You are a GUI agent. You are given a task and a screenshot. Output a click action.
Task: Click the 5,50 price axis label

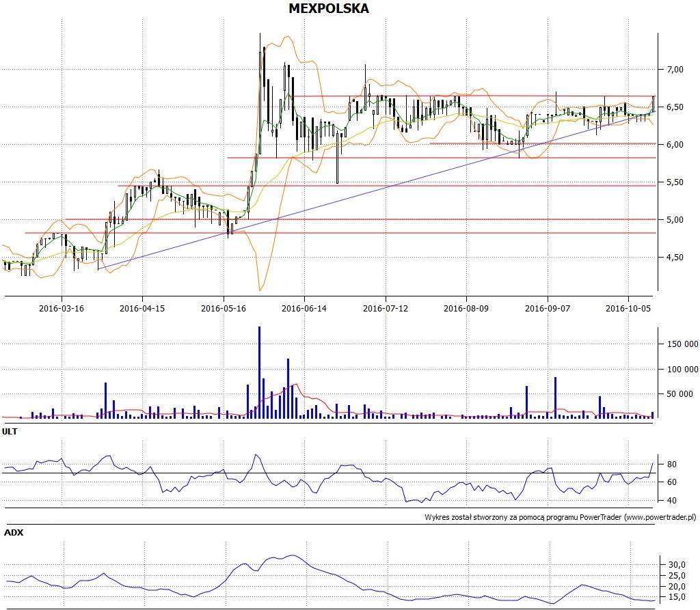675,182
